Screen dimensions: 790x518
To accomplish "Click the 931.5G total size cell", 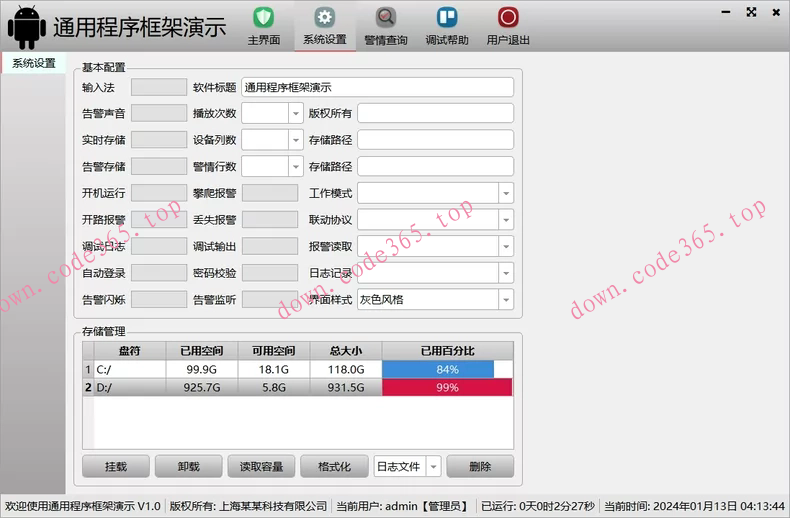I will point(346,387).
